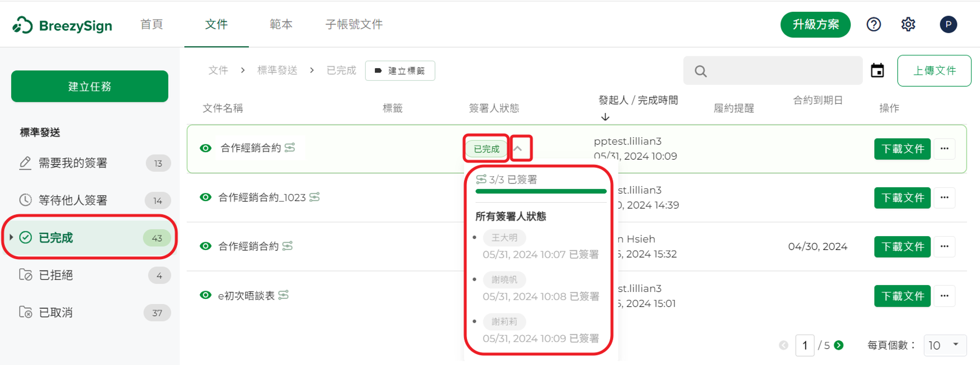Open the calendar date filter icon

coord(878,71)
